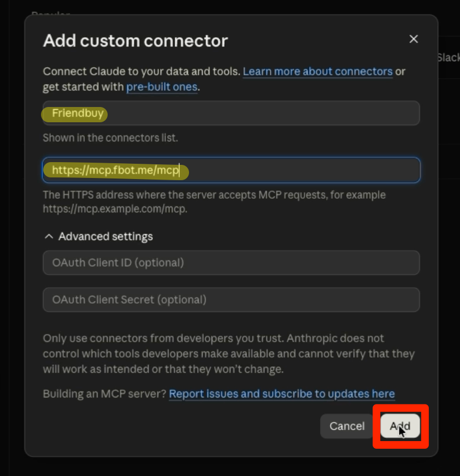Select the OAuth Client Secret field
This screenshot has height=476, width=460.
click(x=231, y=300)
